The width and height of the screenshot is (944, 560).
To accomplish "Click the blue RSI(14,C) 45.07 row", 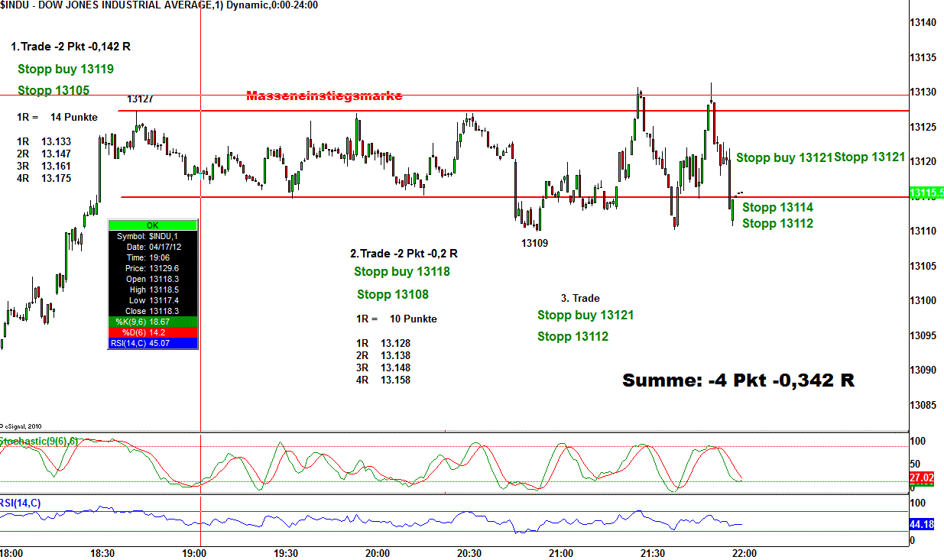I will [x=153, y=343].
